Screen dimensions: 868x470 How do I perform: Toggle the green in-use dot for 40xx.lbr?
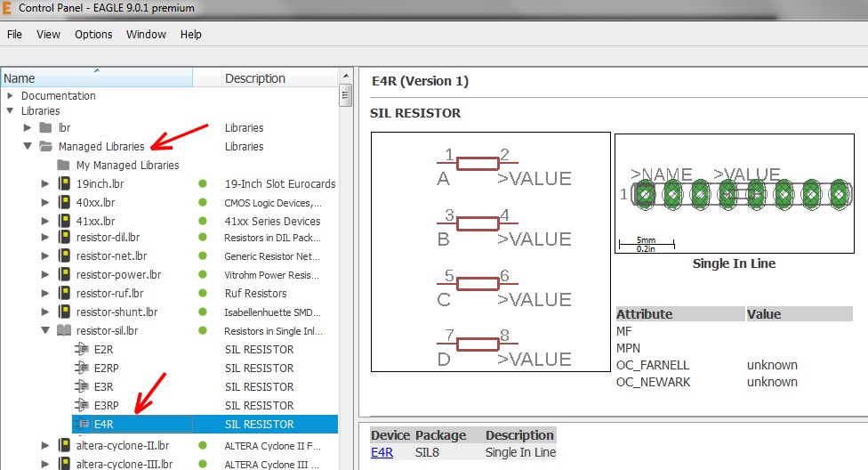coord(203,202)
